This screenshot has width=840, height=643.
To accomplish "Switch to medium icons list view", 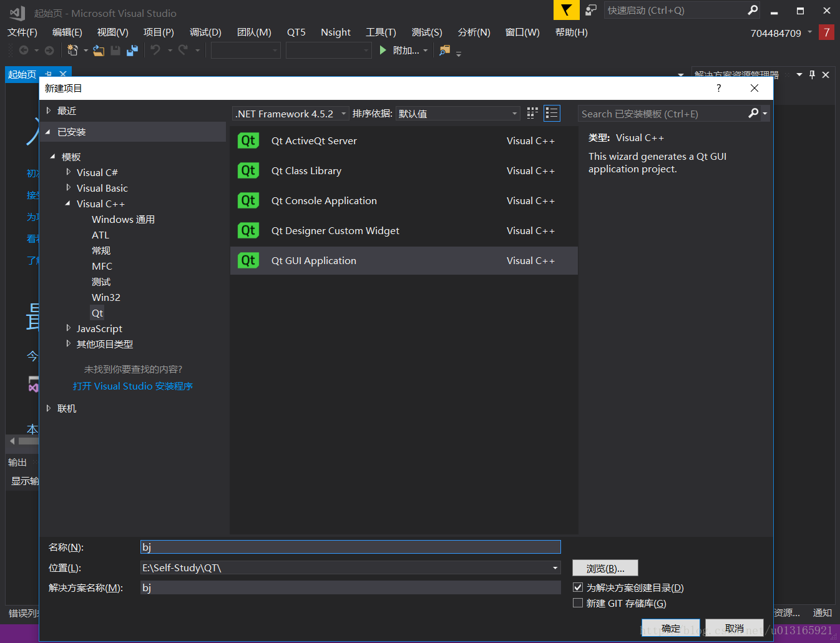I will click(552, 113).
